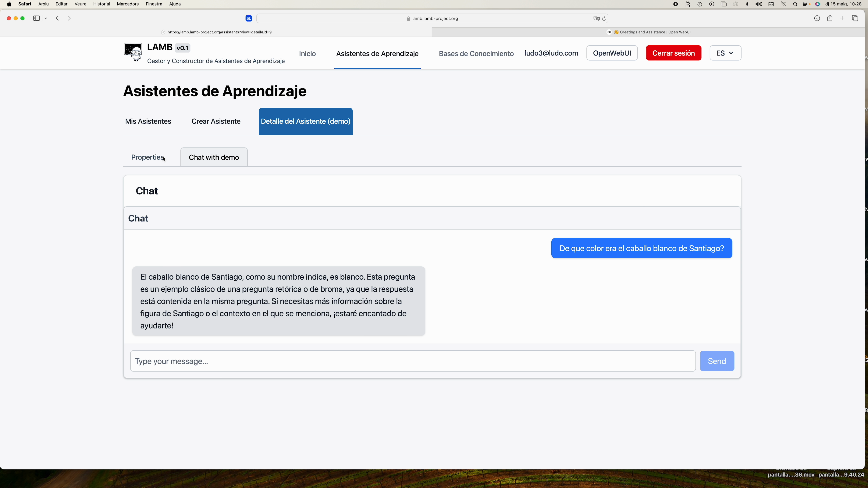Screen dimensions: 868x488
Task: Click the LAMB sheep logo
Action: click(x=133, y=52)
